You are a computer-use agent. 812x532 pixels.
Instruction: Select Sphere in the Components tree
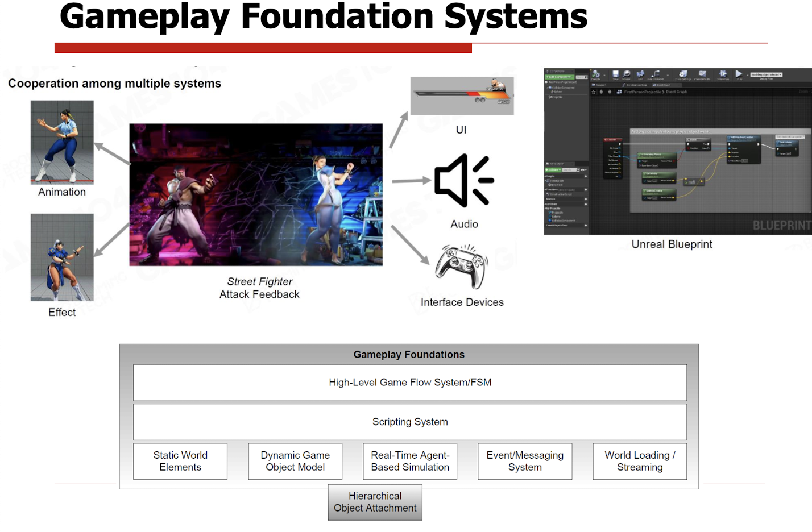click(x=556, y=92)
